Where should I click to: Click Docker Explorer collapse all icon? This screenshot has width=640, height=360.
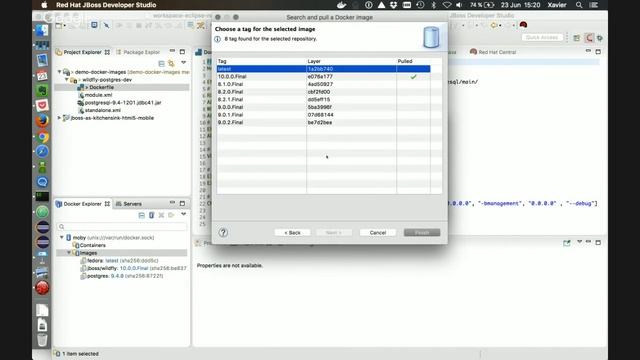pyautogui.click(x=142, y=215)
